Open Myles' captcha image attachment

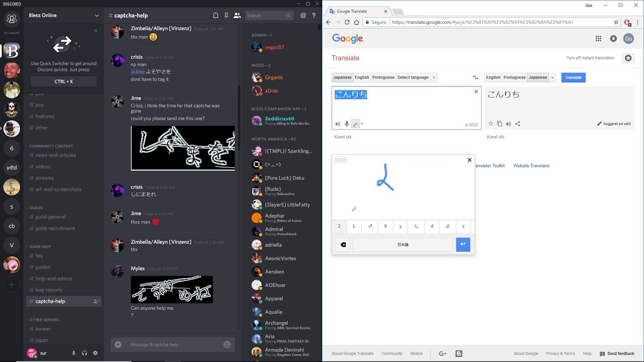[172, 289]
